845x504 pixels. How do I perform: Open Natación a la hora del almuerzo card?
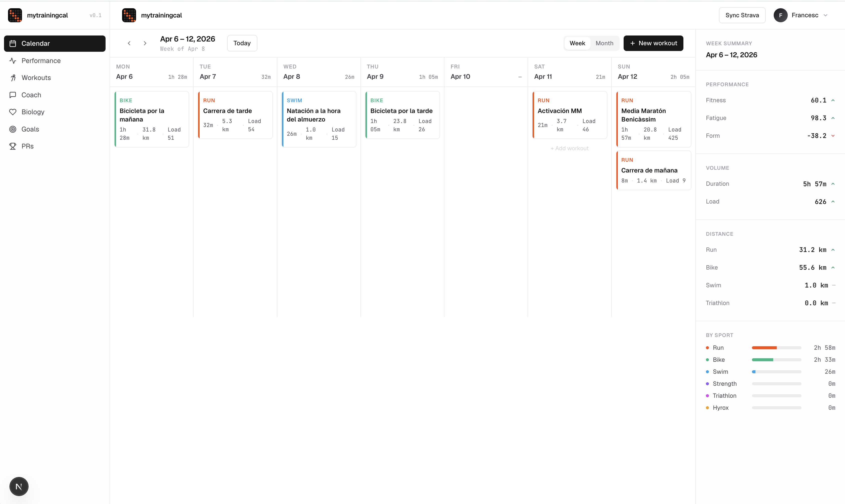(x=319, y=119)
